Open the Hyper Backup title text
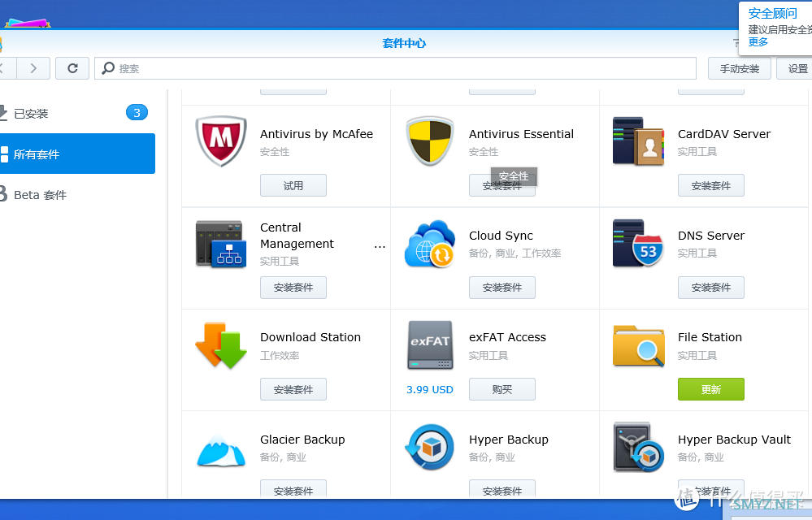The image size is (812, 520). 509,440
